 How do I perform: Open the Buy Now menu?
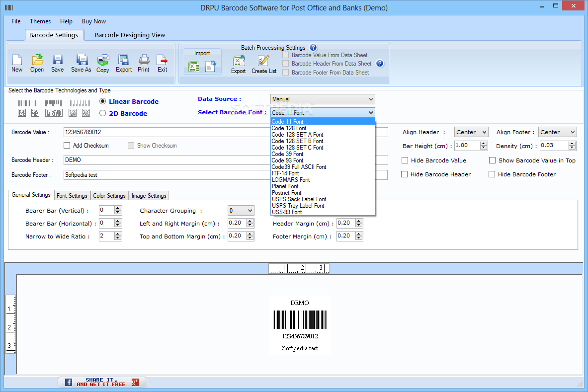tap(94, 21)
